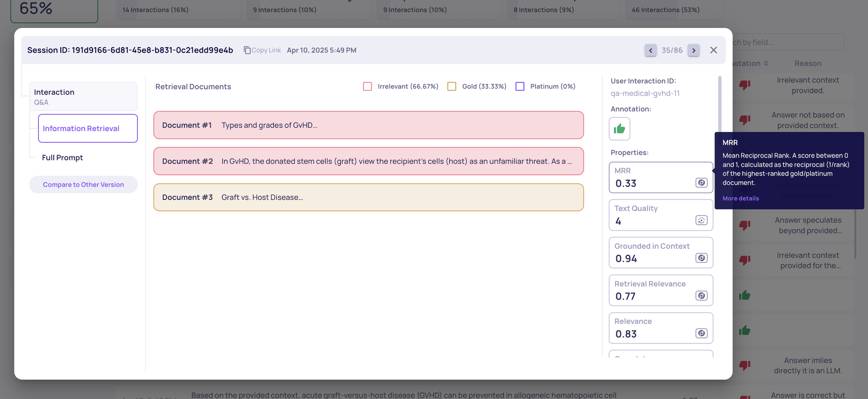Open the Full Prompt section
The width and height of the screenshot is (868, 399).
tap(62, 158)
